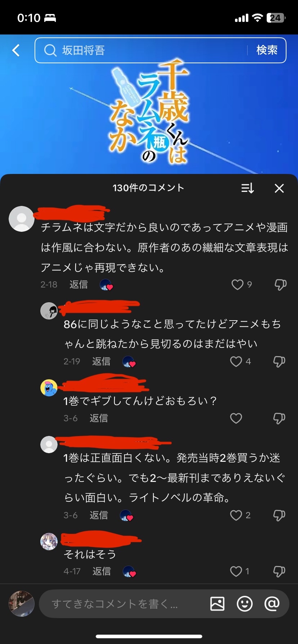The height and width of the screenshot is (644, 298).
Task: Click 検索 button in search bar
Action: pos(267,50)
